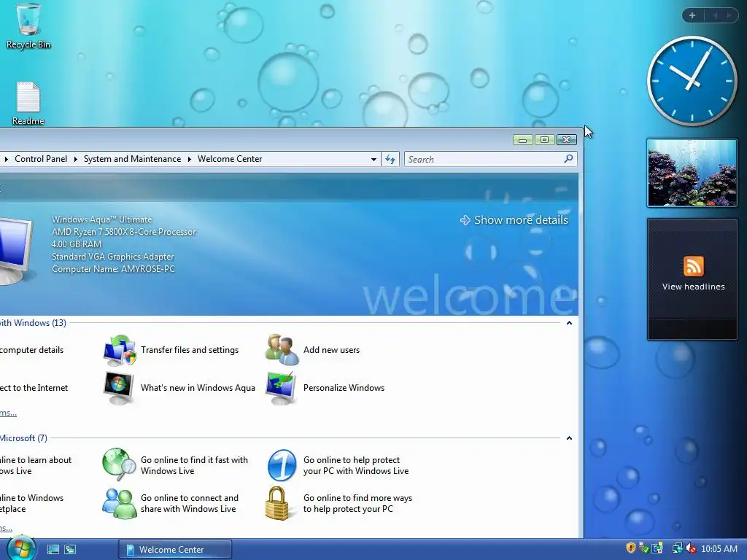Image resolution: width=747 pixels, height=560 pixels.
Task: Click Go online to find it fast
Action: pyautogui.click(x=194, y=465)
